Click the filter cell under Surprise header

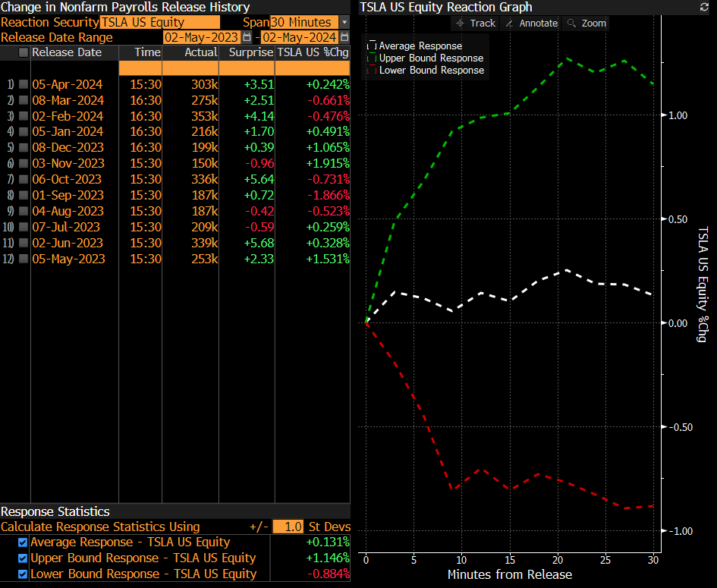coord(247,68)
